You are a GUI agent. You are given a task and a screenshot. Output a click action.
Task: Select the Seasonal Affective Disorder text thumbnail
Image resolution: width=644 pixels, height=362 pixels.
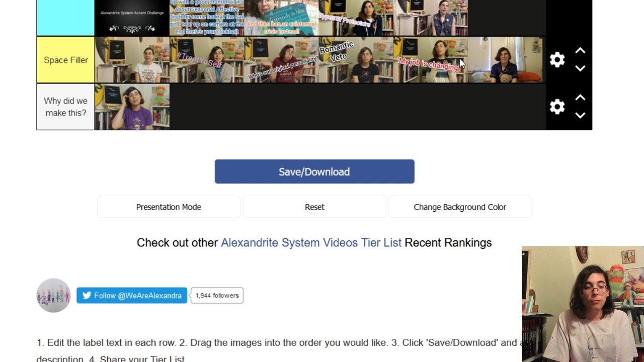207,18
